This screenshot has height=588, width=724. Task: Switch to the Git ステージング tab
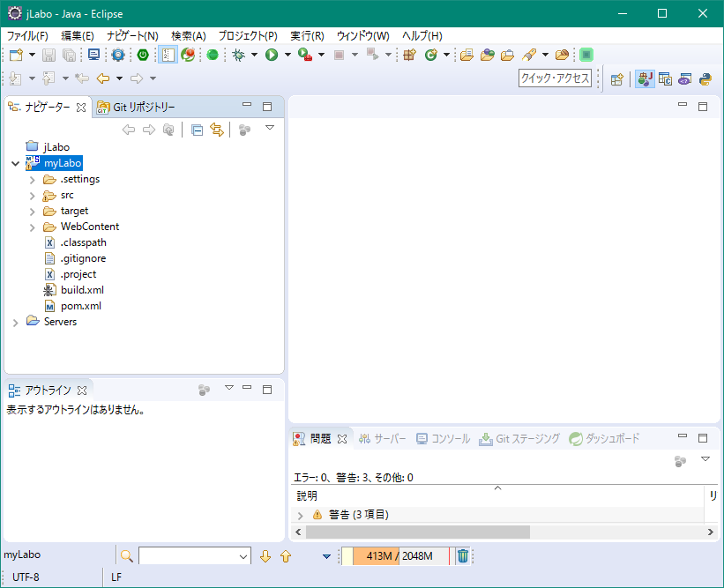(519, 439)
